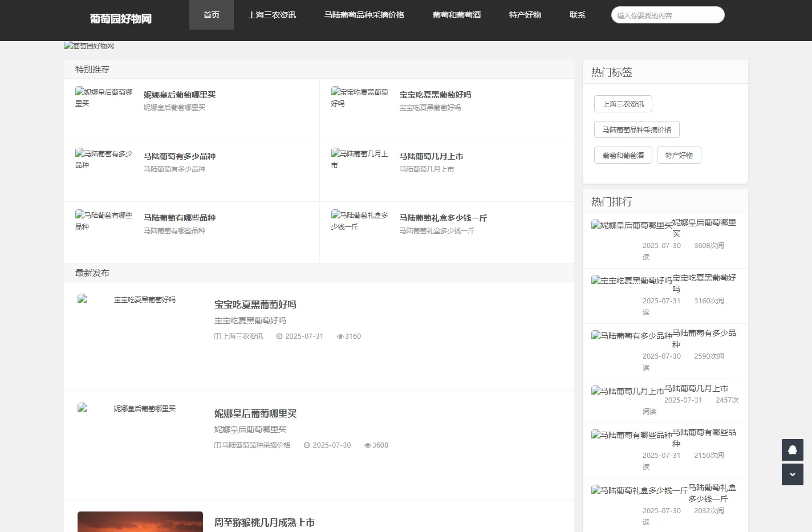Screen dimensions: 812x532
Task: Click category link 马陆葡萄品种采摘价格 under second latest post
Action: tap(257, 445)
